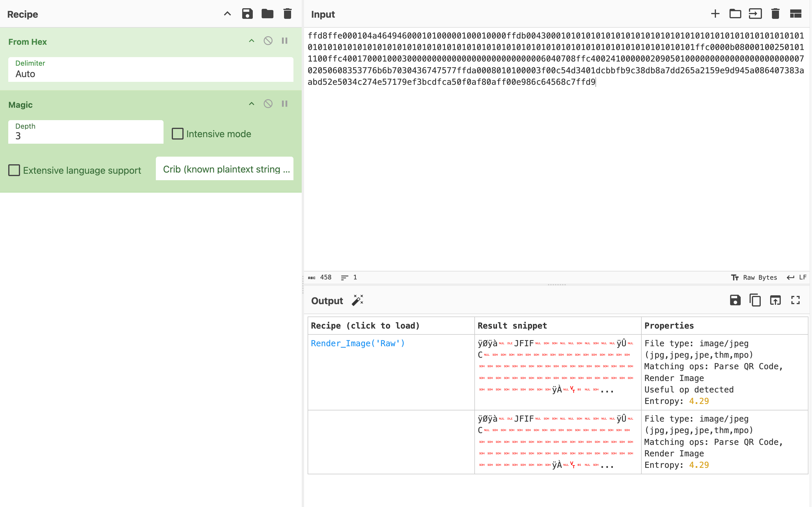The height and width of the screenshot is (507, 812).
Task: Disable the From Hex operation
Action: pyautogui.click(x=268, y=41)
